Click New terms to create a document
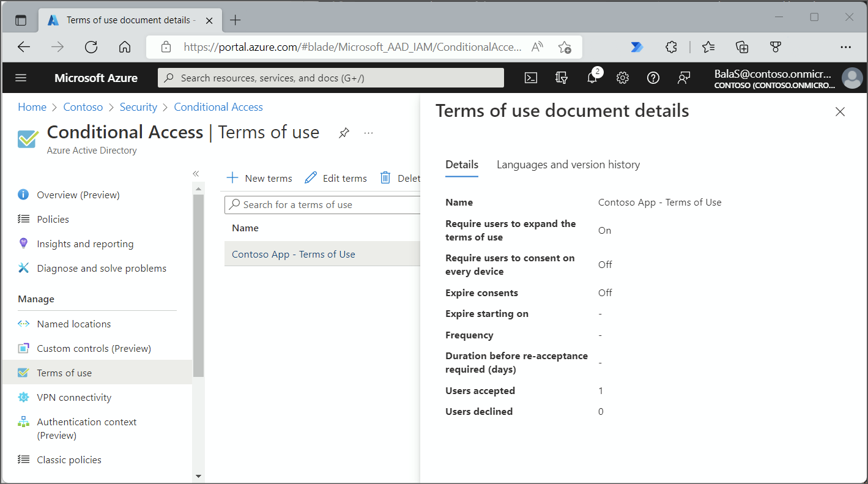The image size is (868, 484). pos(259,178)
